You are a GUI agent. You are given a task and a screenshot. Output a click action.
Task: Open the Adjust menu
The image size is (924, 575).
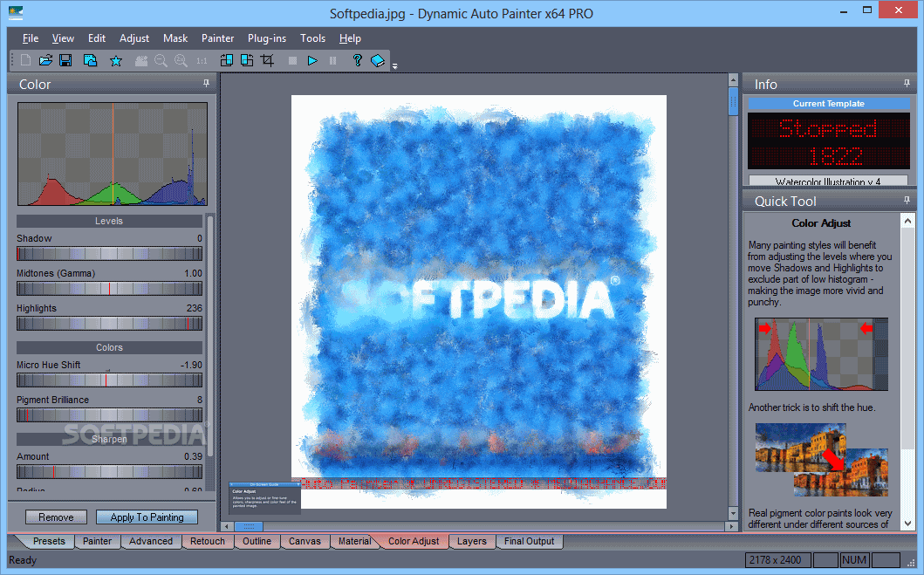[x=134, y=38]
